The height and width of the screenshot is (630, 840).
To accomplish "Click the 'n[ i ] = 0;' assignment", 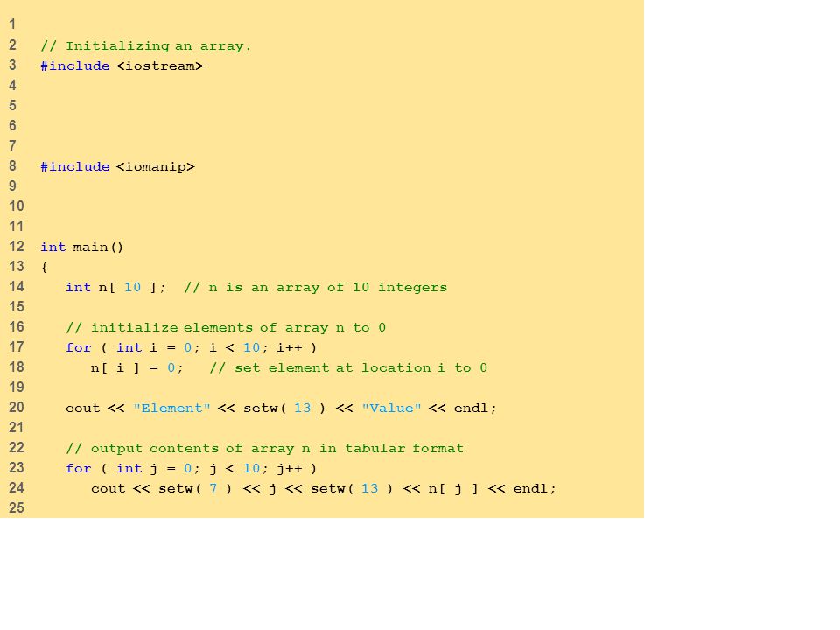I will click(137, 368).
